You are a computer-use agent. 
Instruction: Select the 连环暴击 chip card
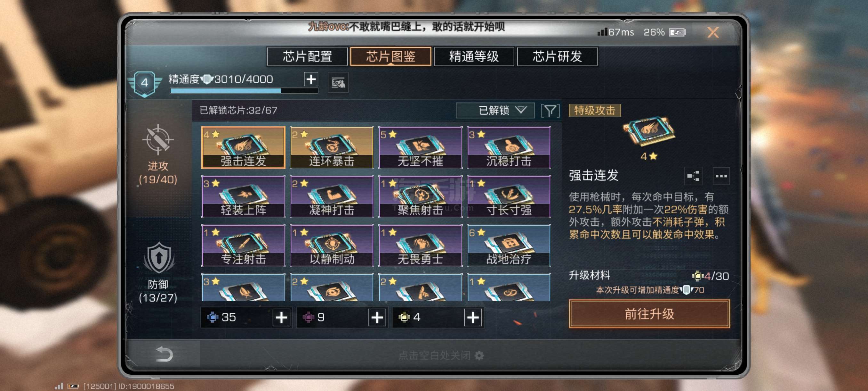tap(332, 147)
